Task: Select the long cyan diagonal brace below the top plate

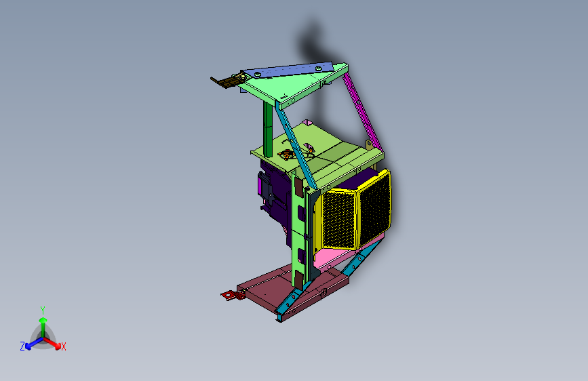Action: (296, 144)
